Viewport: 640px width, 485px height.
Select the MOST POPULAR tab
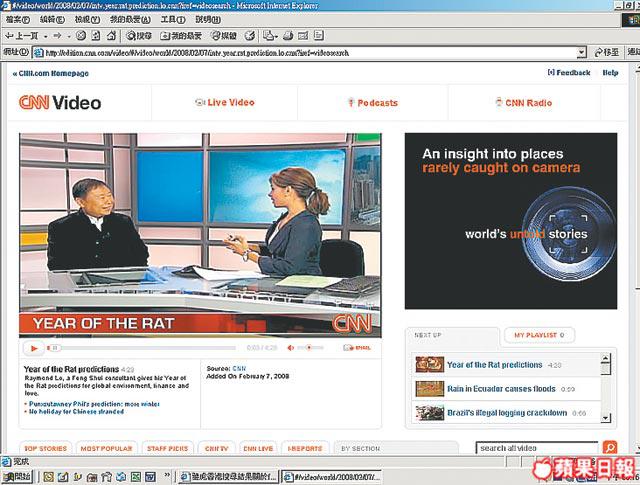click(x=107, y=448)
